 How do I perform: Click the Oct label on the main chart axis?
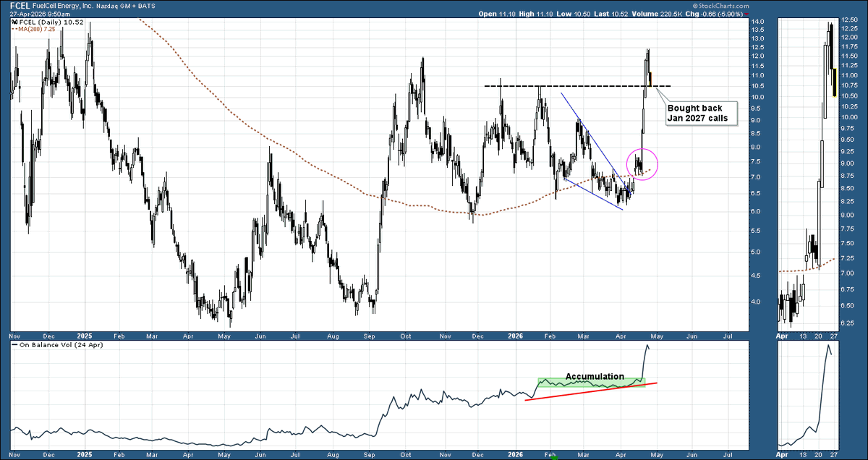406,336
